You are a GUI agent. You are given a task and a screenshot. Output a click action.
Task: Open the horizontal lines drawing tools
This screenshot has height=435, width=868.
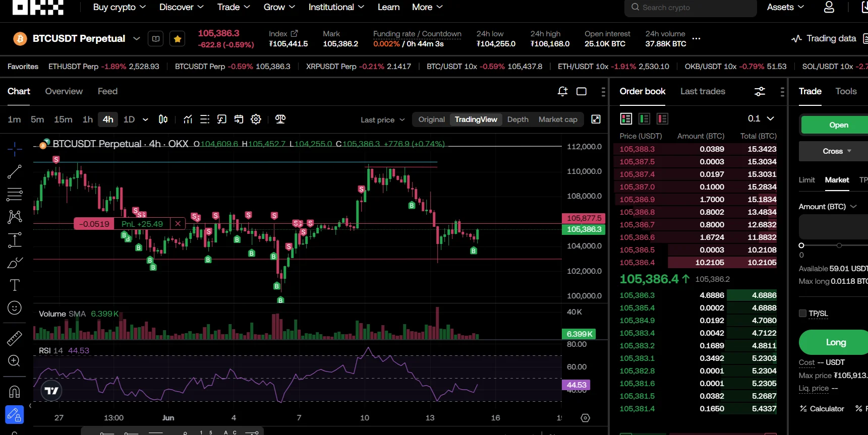15,194
